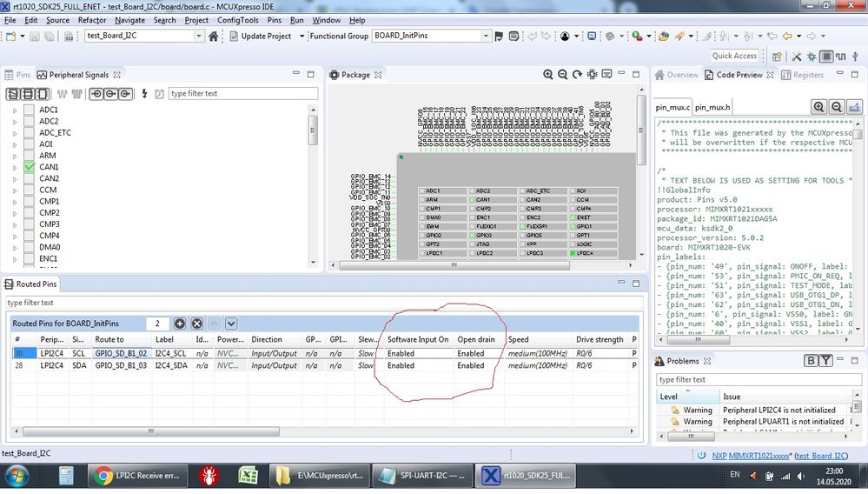868x494 pixels.
Task: Add a new row to Routed Pins
Action: tap(180, 324)
